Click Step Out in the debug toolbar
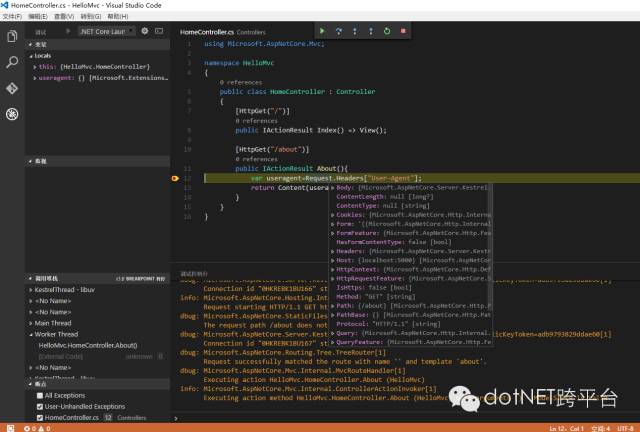This screenshot has height=432, width=640. tap(371, 31)
